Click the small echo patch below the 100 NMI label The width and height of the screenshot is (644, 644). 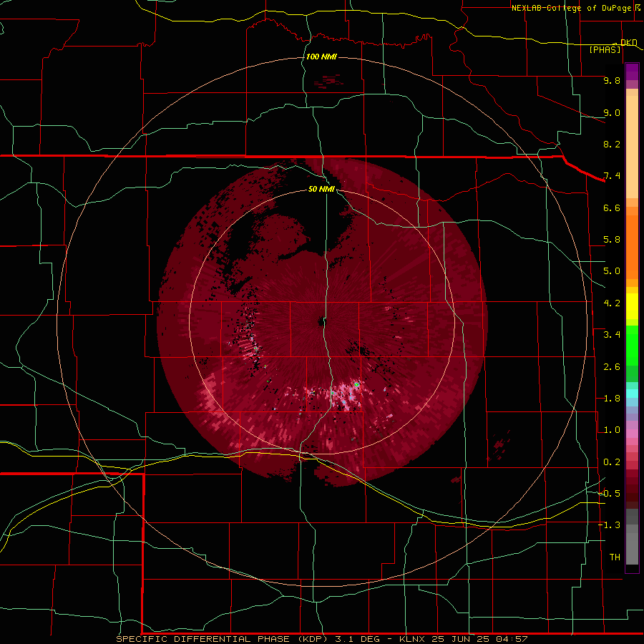(329, 80)
